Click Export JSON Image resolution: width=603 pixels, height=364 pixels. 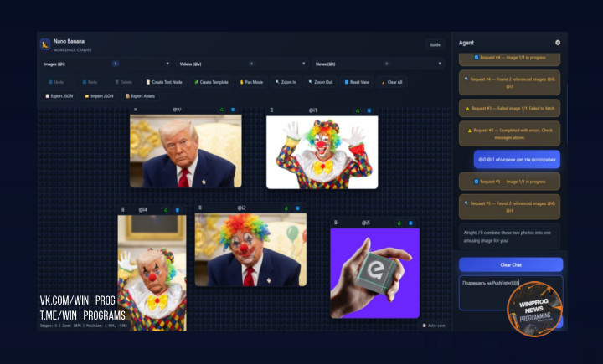point(59,96)
